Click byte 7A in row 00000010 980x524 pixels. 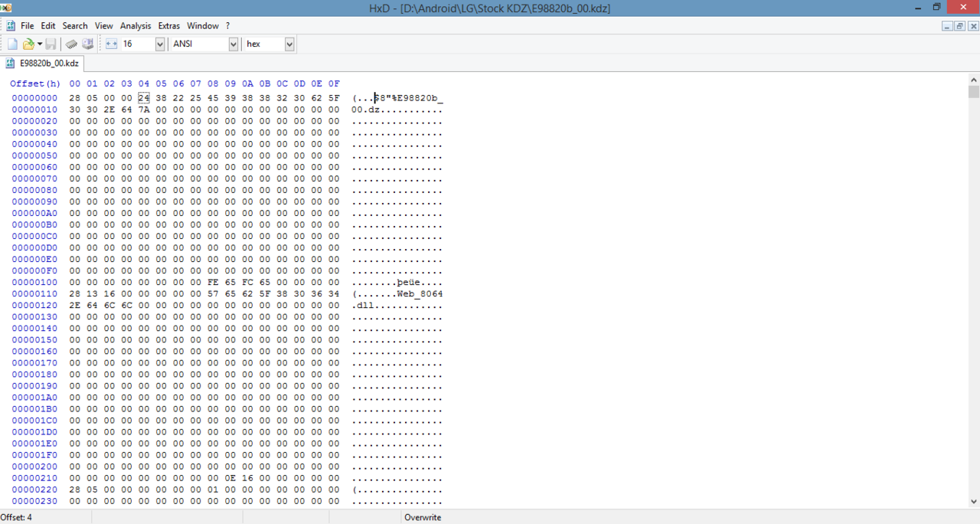[144, 110]
